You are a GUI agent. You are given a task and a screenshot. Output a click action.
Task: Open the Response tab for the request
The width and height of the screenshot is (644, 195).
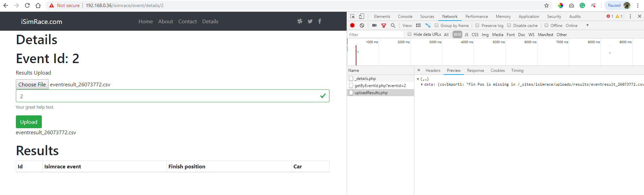point(475,71)
